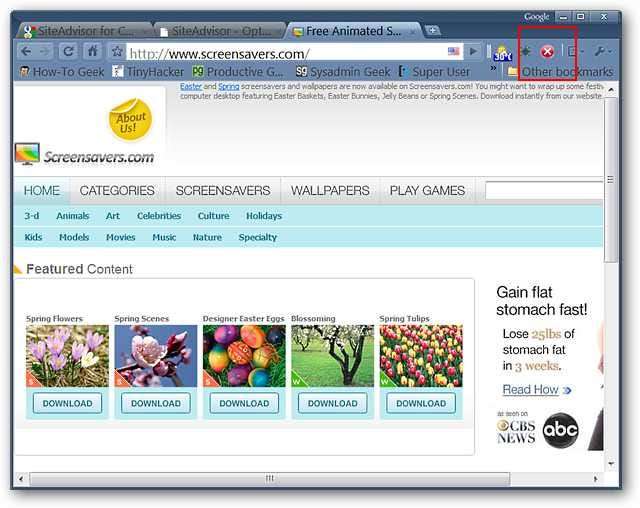This screenshot has width=640, height=508.
Task: Browse the Celebrities category
Action: pos(159,216)
